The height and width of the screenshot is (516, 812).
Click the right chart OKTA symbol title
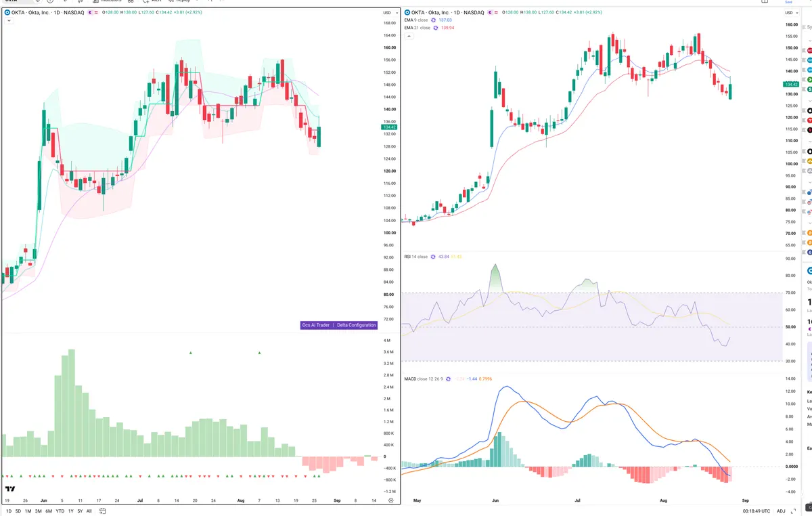point(449,13)
